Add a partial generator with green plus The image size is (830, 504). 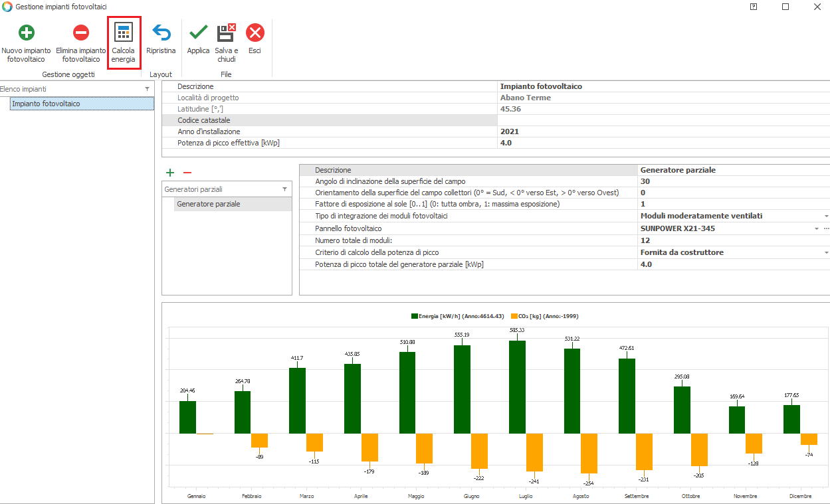pos(170,173)
